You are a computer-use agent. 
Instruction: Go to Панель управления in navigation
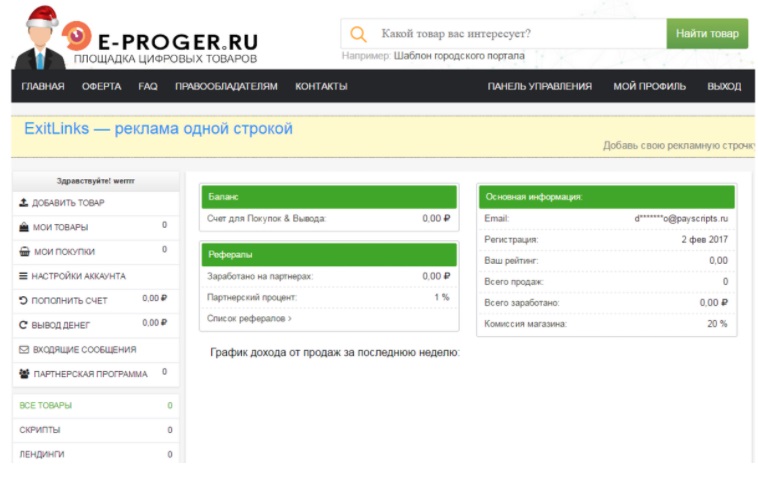click(x=539, y=87)
